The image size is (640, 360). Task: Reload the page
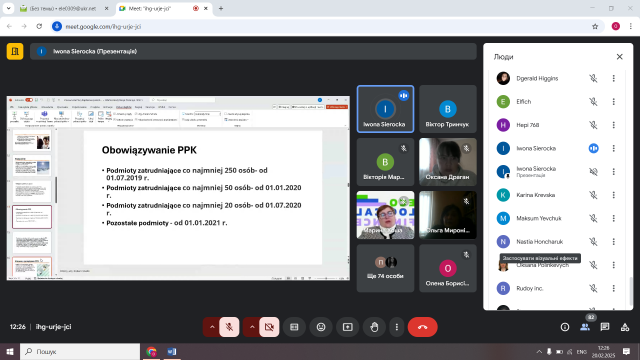(x=39, y=26)
